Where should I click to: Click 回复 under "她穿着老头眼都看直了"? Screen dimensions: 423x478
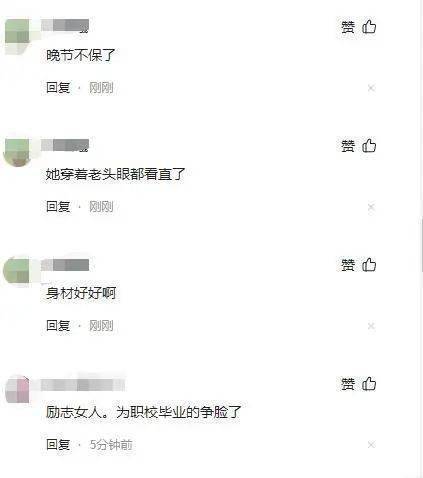click(58, 207)
